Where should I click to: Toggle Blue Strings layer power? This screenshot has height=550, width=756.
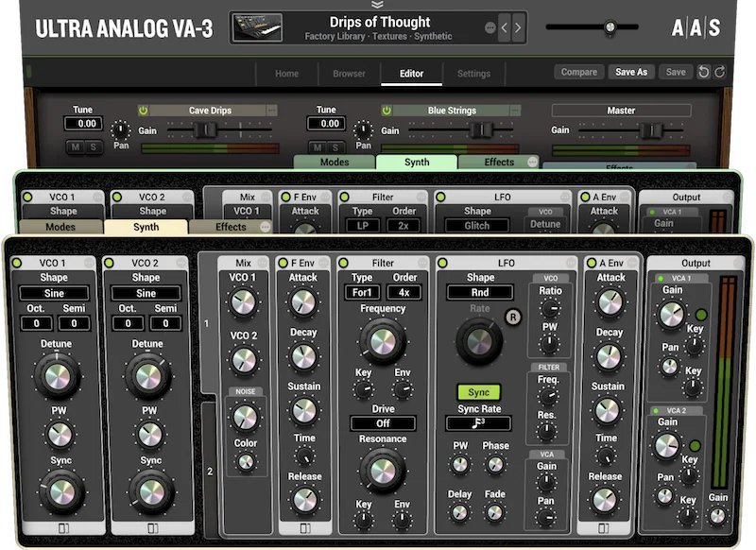(387, 111)
